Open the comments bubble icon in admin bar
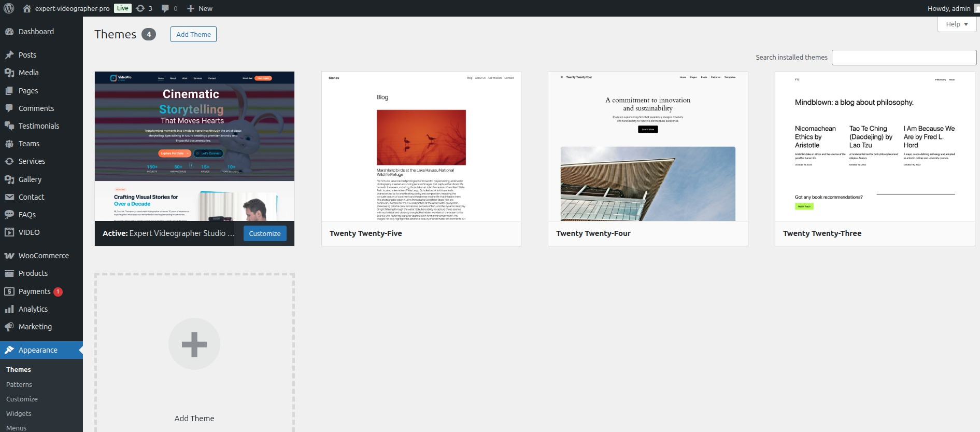 coord(165,8)
